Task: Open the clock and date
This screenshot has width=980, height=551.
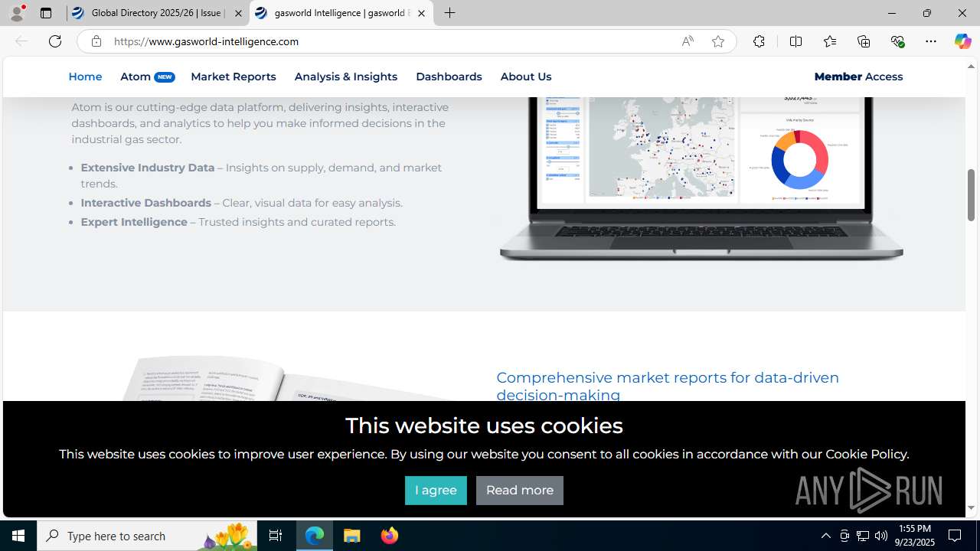Action: (x=914, y=536)
